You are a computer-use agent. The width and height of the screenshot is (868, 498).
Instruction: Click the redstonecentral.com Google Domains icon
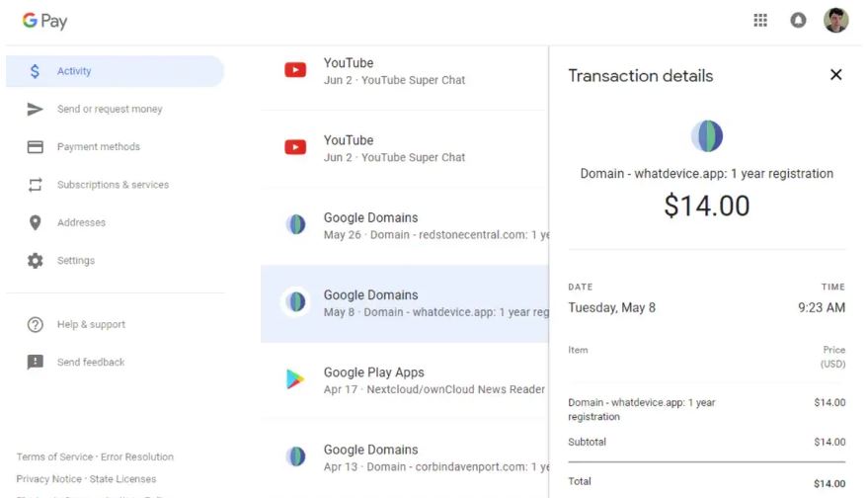295,225
